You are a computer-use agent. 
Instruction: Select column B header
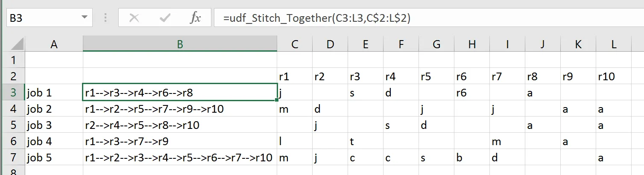pyautogui.click(x=180, y=44)
